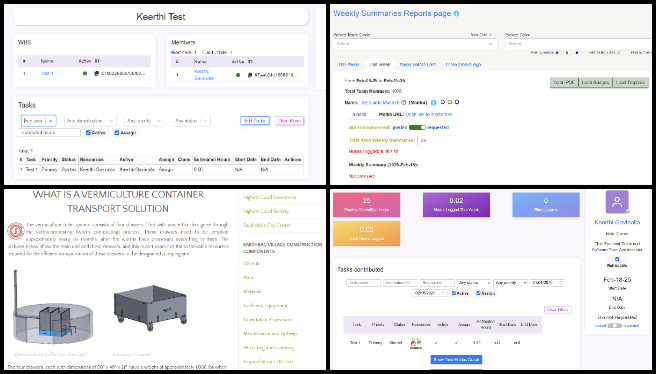Click the Load Trophies button
The height and width of the screenshot is (374, 656).
click(x=630, y=82)
